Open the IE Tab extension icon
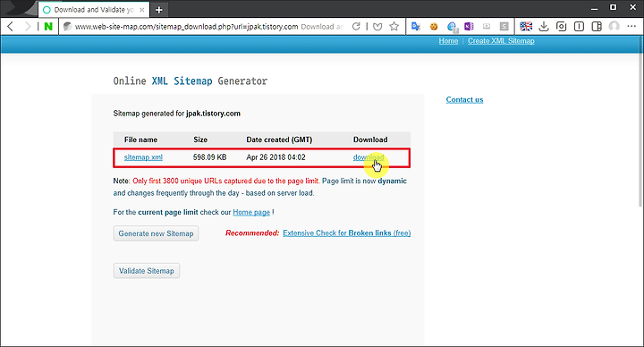Screen dimensions: 644x347 click(452, 27)
